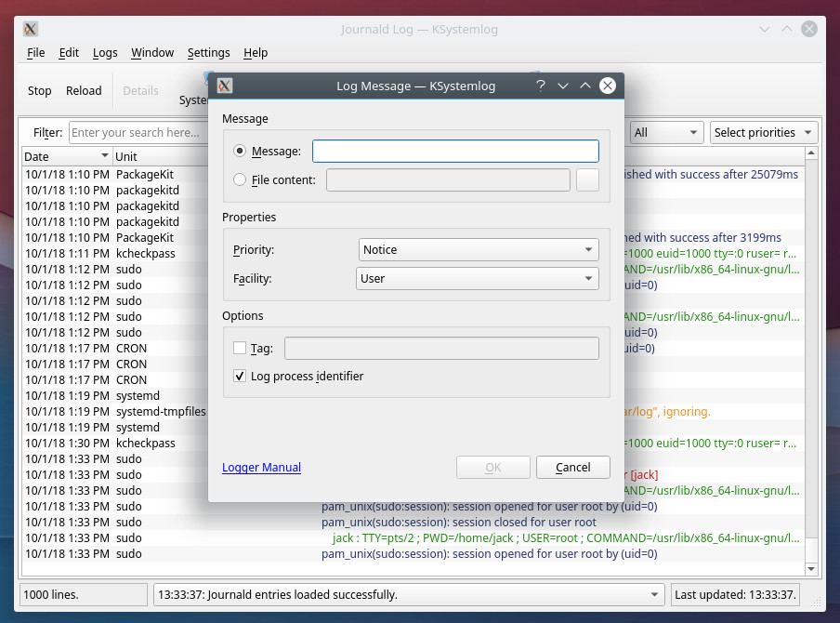The image size is (840, 623).
Task: Click the OK button in the dialog
Action: 492,468
